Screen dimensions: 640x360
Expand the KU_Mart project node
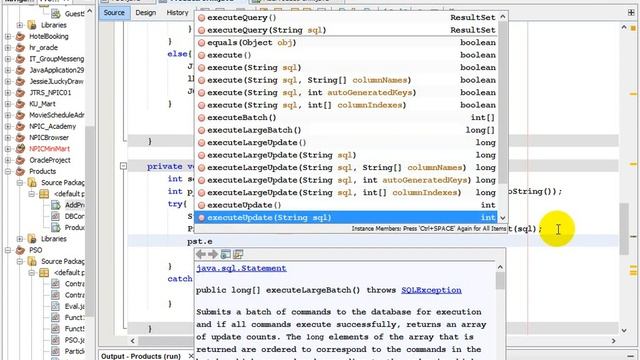(8, 104)
